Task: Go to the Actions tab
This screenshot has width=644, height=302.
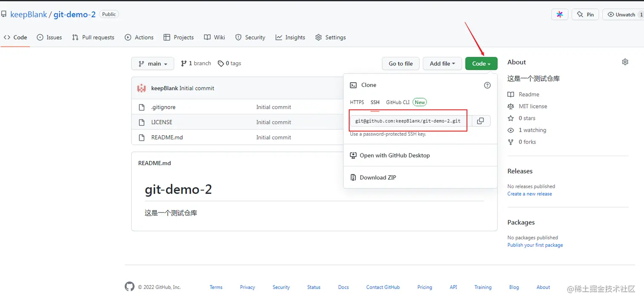Action: [x=139, y=38]
